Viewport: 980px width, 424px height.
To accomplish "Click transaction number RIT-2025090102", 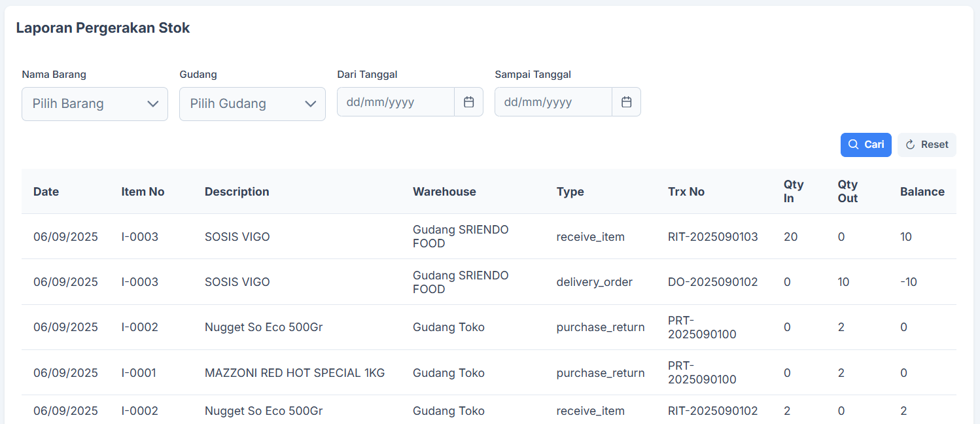I will point(712,411).
